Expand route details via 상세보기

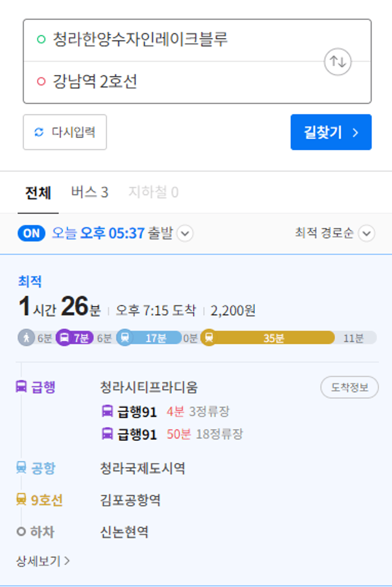tap(43, 561)
